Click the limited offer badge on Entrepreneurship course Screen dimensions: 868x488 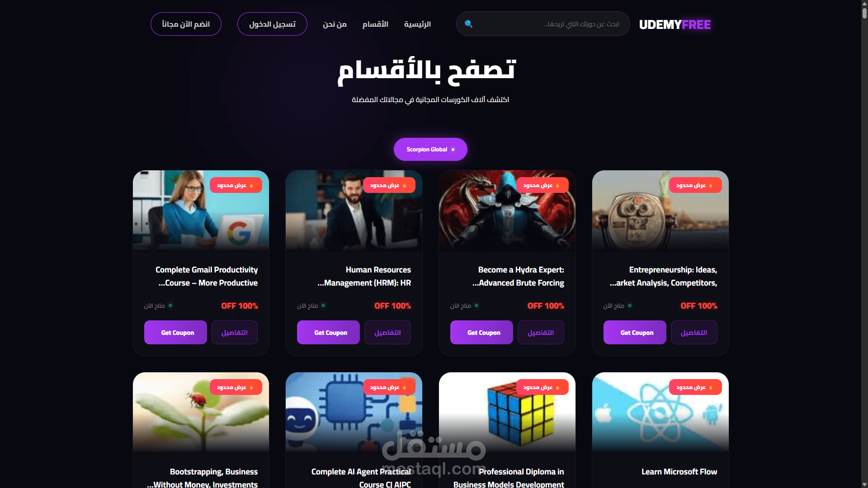click(x=695, y=185)
